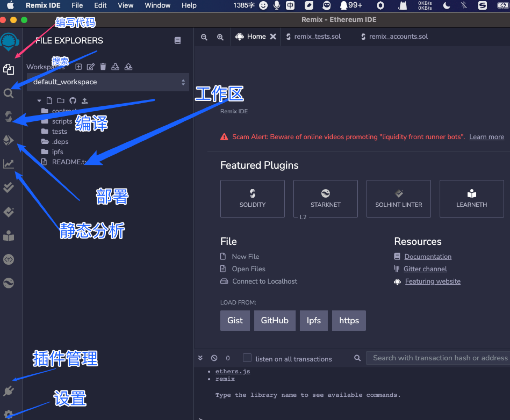Open the SOLIDITY featured plugin
The image size is (510, 420).
[253, 199]
